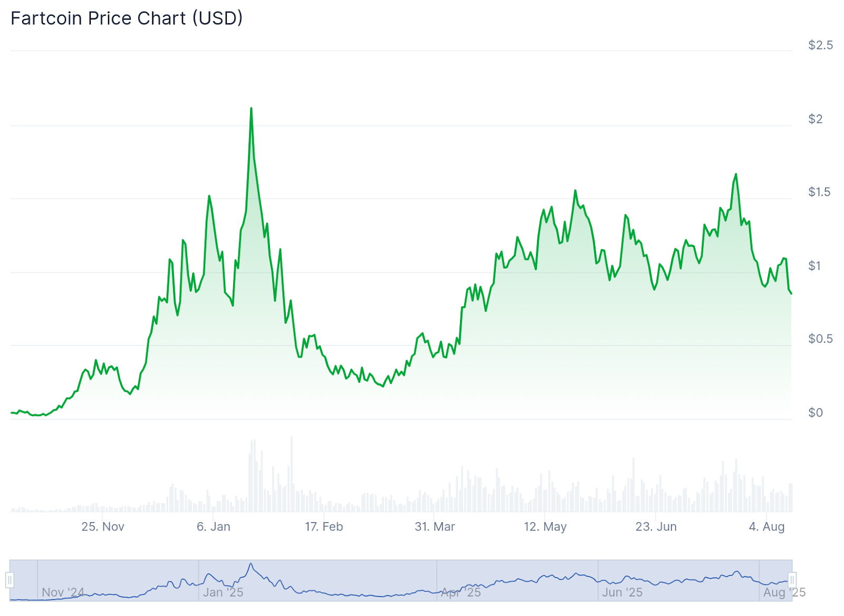The image size is (844, 616).
Task: Select the 25. Nov date label
Action: point(103,526)
